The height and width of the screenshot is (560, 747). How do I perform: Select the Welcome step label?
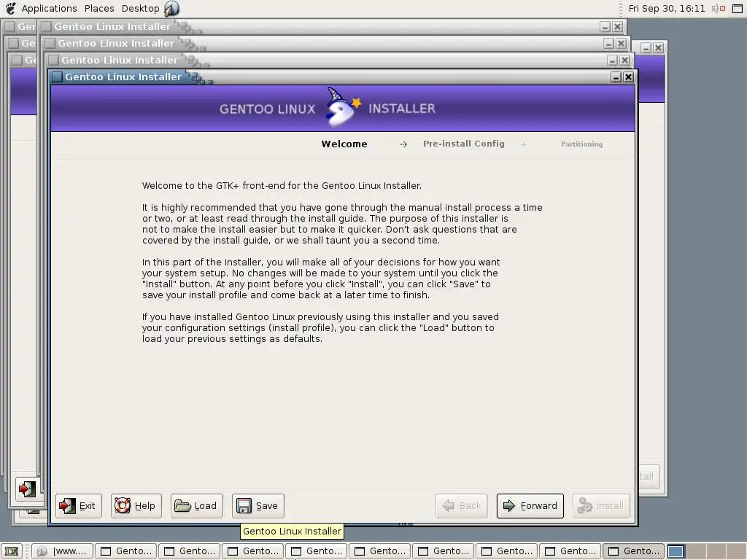(x=344, y=144)
